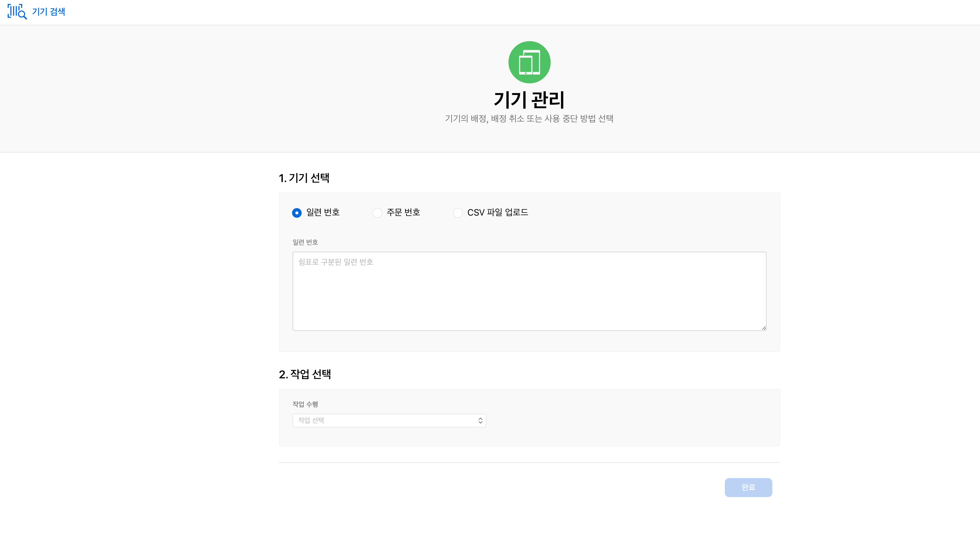Select the 주문 번호 radio button
Image resolution: width=980 pixels, height=553 pixels.
[377, 213]
